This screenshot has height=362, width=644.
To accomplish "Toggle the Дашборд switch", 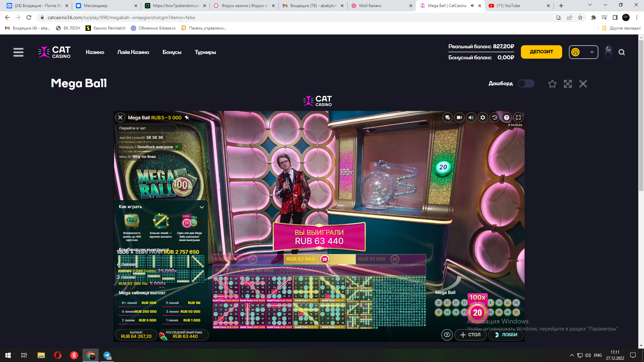I will click(x=526, y=83).
